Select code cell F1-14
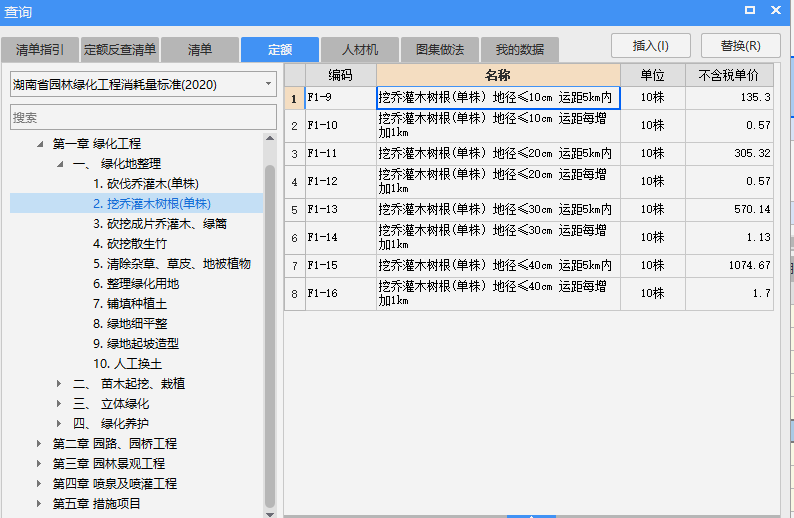 pos(341,237)
